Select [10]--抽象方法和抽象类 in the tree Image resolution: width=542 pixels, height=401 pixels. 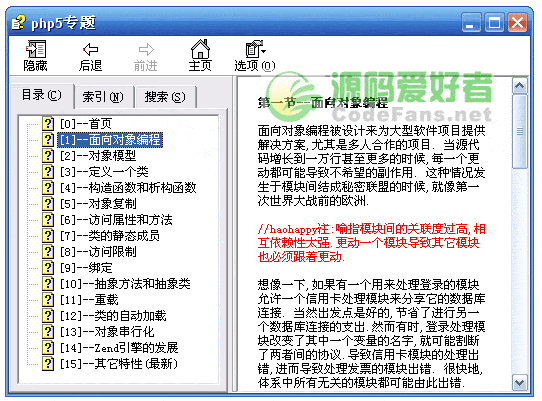[125, 284]
